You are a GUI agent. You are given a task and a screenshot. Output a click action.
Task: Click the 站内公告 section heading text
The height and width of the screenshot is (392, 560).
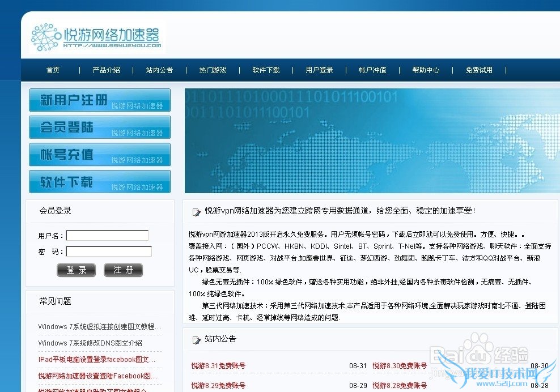coord(220,339)
